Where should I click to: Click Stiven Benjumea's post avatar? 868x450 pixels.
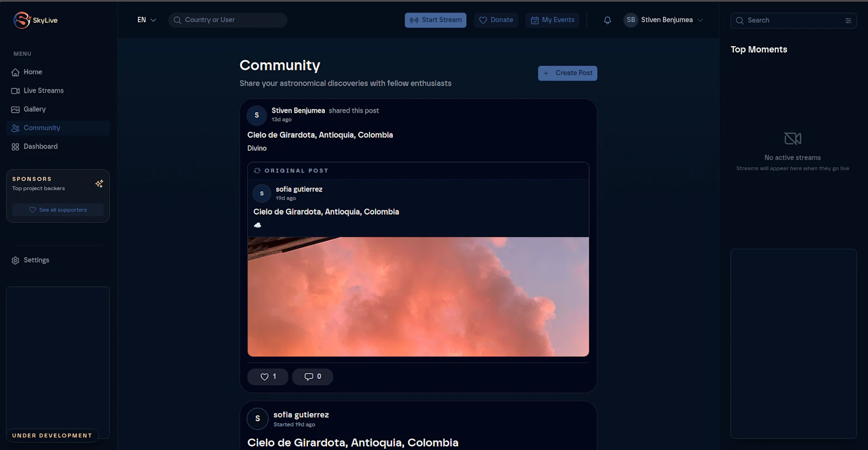[257, 115]
